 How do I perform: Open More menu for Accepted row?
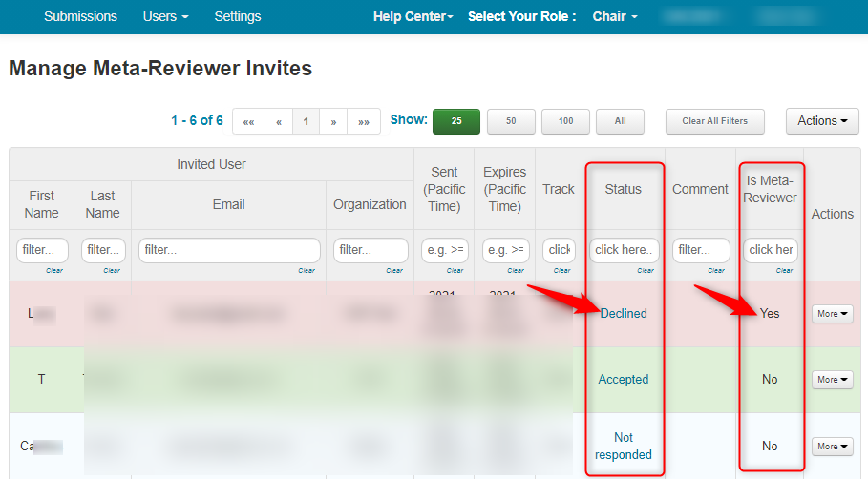832,380
